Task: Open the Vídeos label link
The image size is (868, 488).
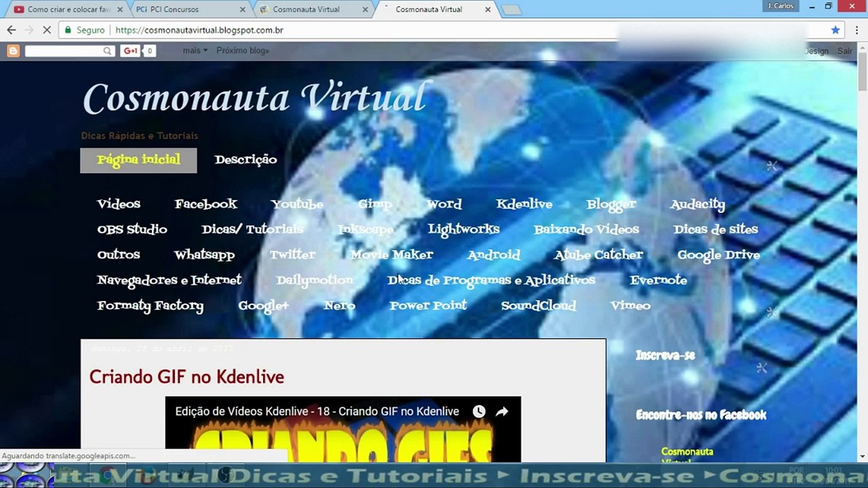Action: (119, 204)
